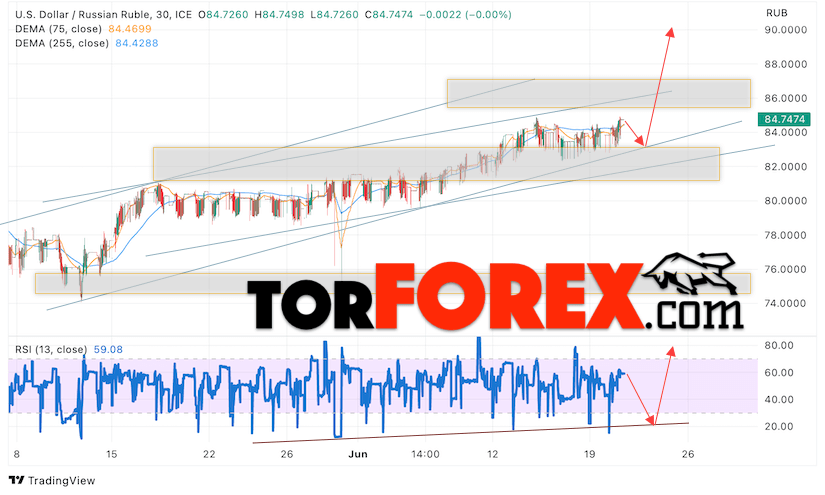Open the TradingView text link
Screen dimensions: 825x495
pos(61,480)
